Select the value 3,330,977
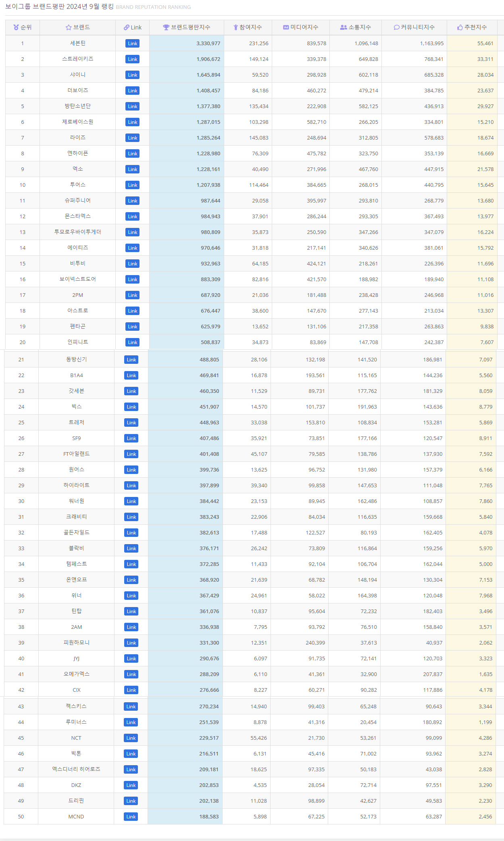The height and width of the screenshot is (841, 504). [x=208, y=44]
